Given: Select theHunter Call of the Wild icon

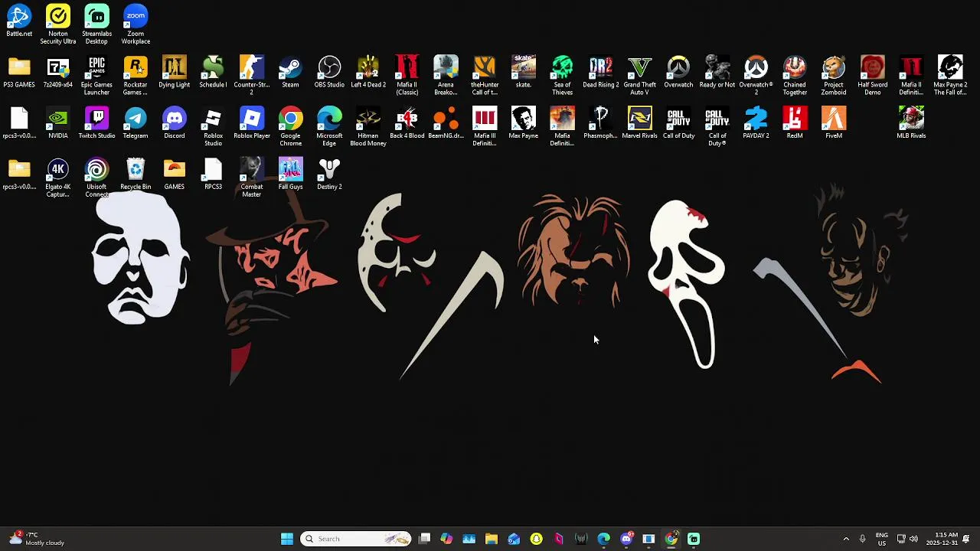Looking at the screenshot, I should click(485, 76).
